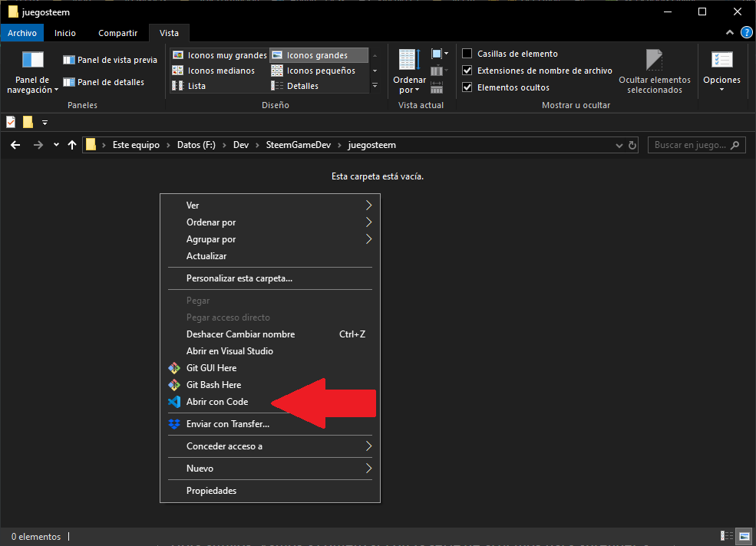This screenshot has height=546, width=756.
Task: Click the new folder icon in quick access toolbar
Action: (28, 122)
